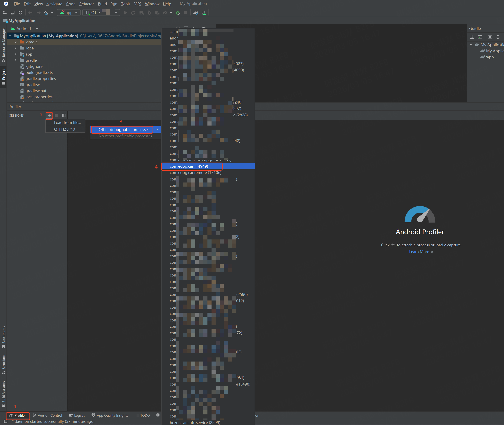Open the Version Control tab

click(x=47, y=415)
